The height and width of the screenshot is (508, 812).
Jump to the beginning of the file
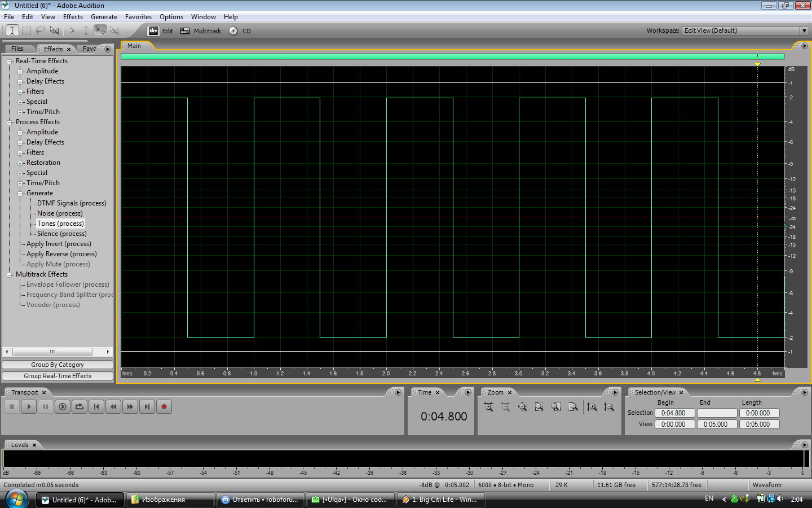[96, 406]
